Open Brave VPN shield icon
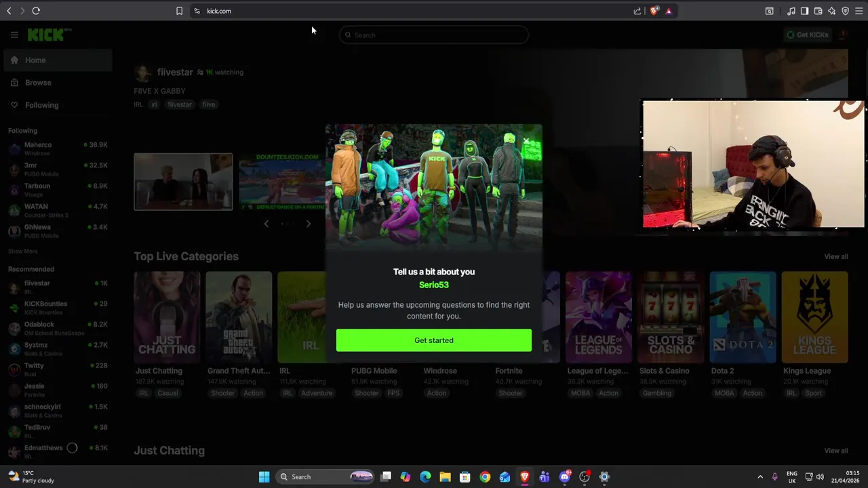Viewport: 868px width, 488px height. (x=846, y=11)
